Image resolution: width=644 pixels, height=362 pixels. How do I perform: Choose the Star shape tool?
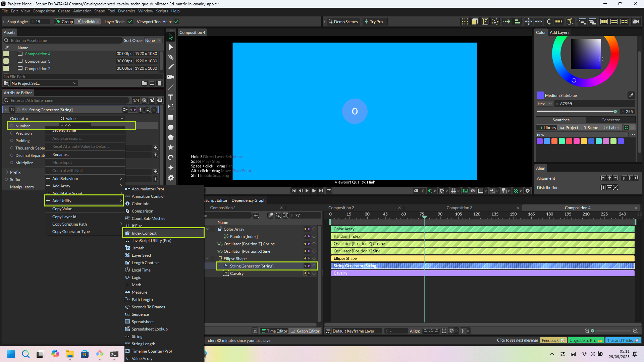tap(171, 147)
